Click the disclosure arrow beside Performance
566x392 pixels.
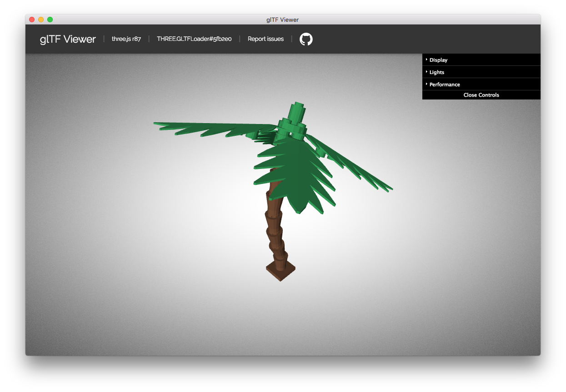point(426,84)
